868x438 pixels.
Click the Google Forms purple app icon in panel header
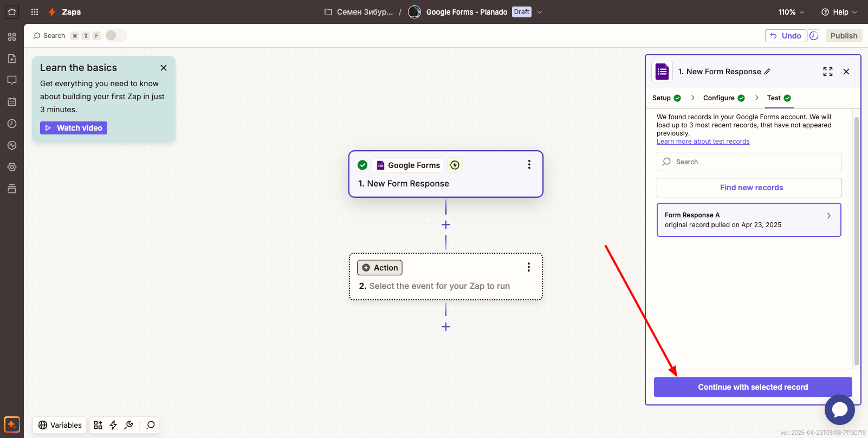tap(662, 72)
